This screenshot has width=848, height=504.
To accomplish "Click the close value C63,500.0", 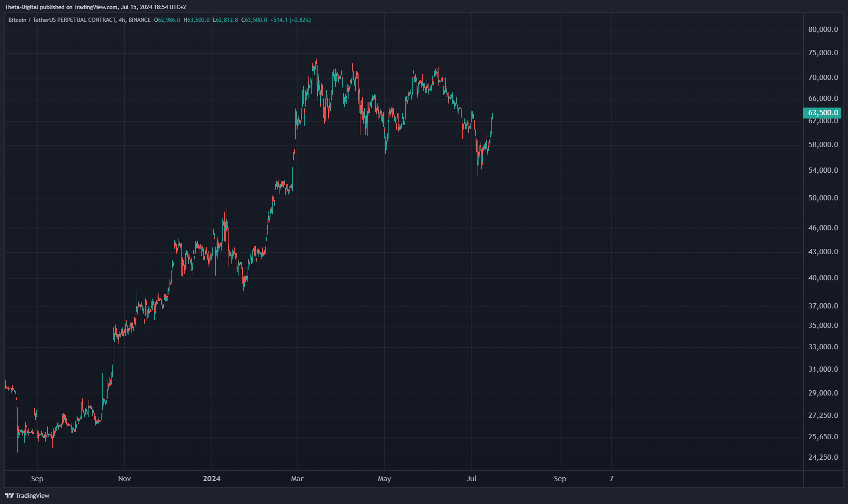I will (x=254, y=20).
